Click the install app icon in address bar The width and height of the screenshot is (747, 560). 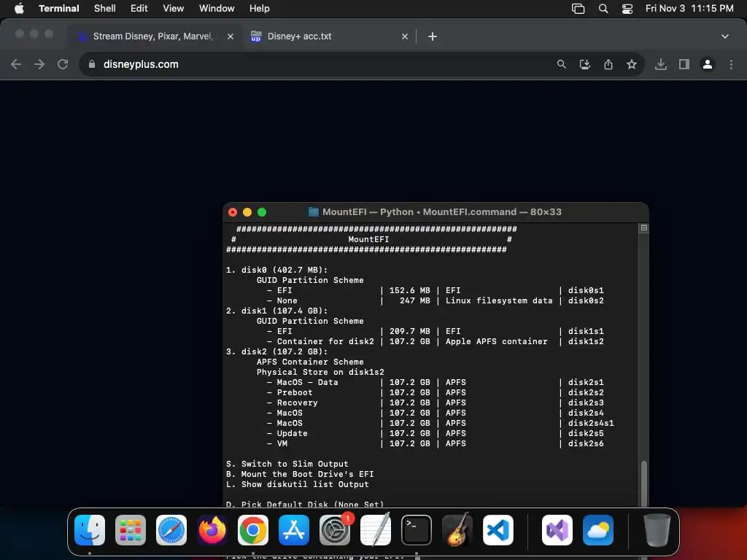click(x=584, y=64)
